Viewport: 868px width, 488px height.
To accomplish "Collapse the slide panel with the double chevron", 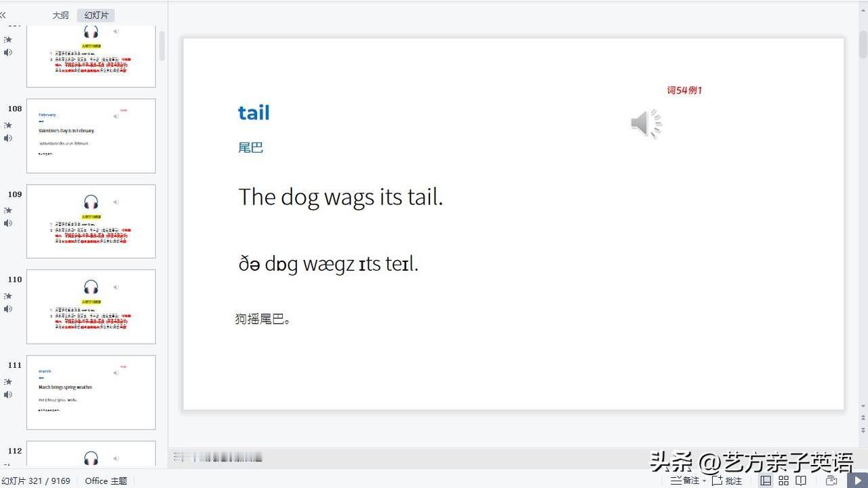I will (3, 15).
